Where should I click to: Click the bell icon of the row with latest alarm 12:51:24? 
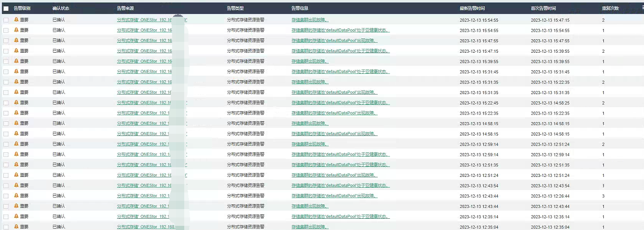16,175
